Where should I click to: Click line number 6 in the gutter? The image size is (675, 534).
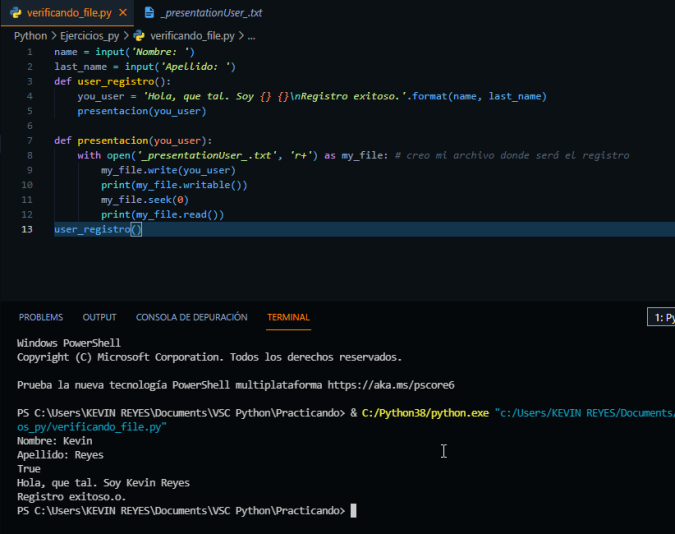tap(30, 126)
